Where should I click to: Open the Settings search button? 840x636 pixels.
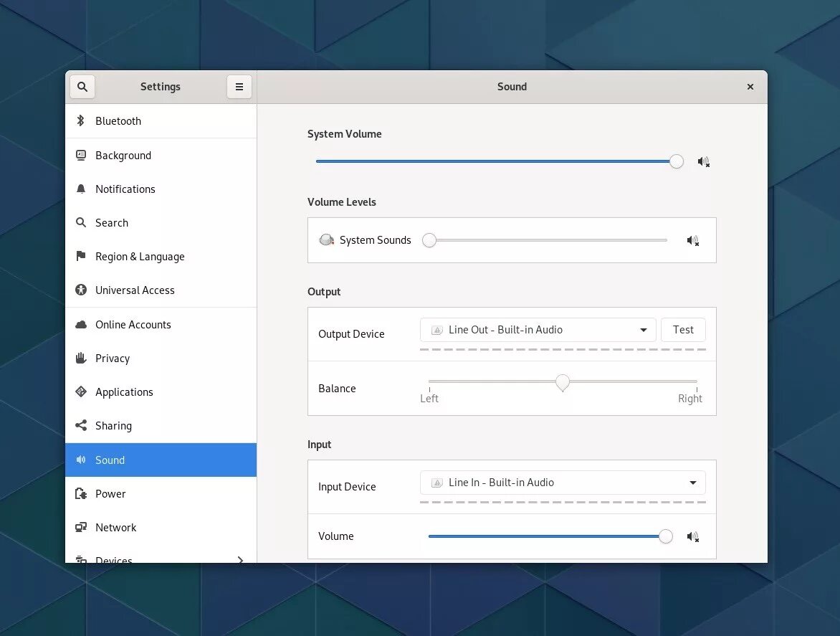click(x=82, y=87)
